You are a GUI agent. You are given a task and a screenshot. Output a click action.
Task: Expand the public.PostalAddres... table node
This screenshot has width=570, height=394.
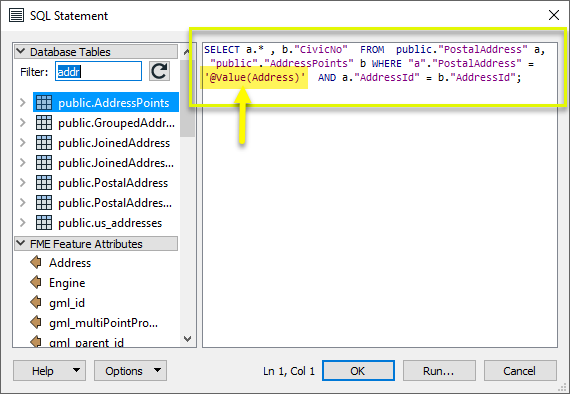pos(23,202)
